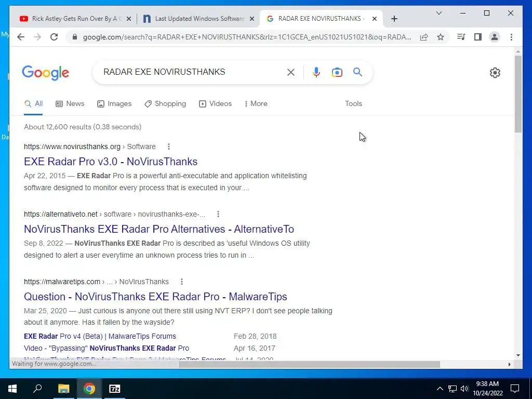Open options for novirusthanks.org result
The width and height of the screenshot is (532, 399).
pyautogui.click(x=169, y=147)
